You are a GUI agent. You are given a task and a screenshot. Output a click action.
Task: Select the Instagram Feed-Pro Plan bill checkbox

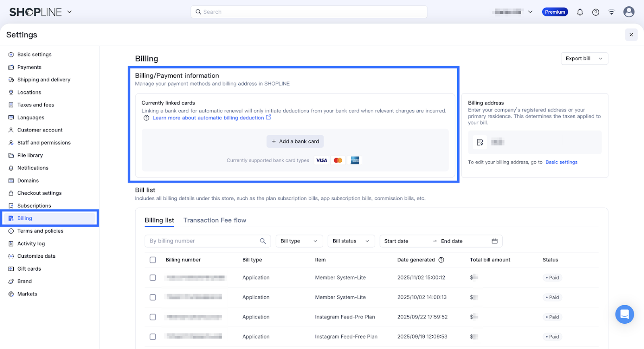pos(153,317)
